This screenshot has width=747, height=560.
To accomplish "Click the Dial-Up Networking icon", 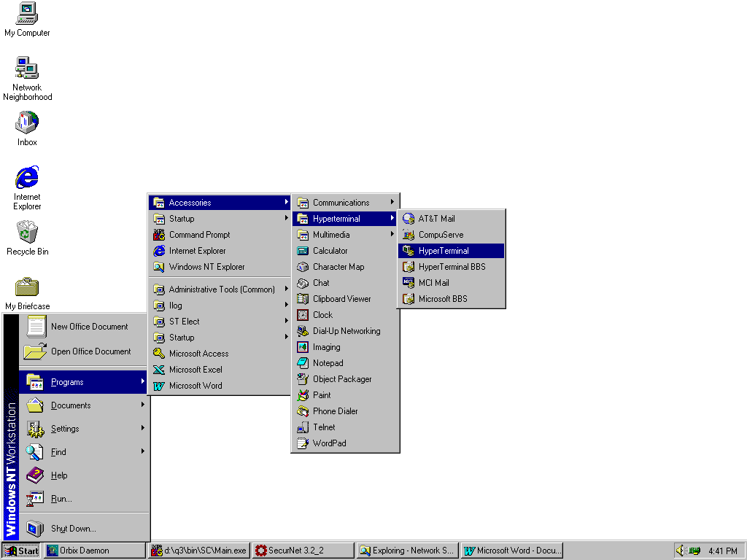I will [x=303, y=331].
